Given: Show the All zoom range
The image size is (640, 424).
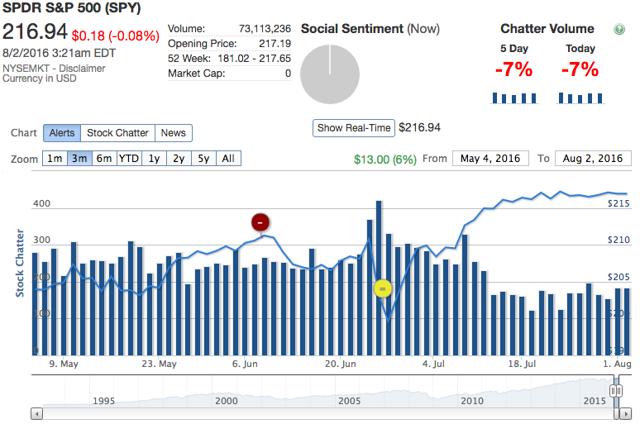Looking at the screenshot, I should 228,158.
